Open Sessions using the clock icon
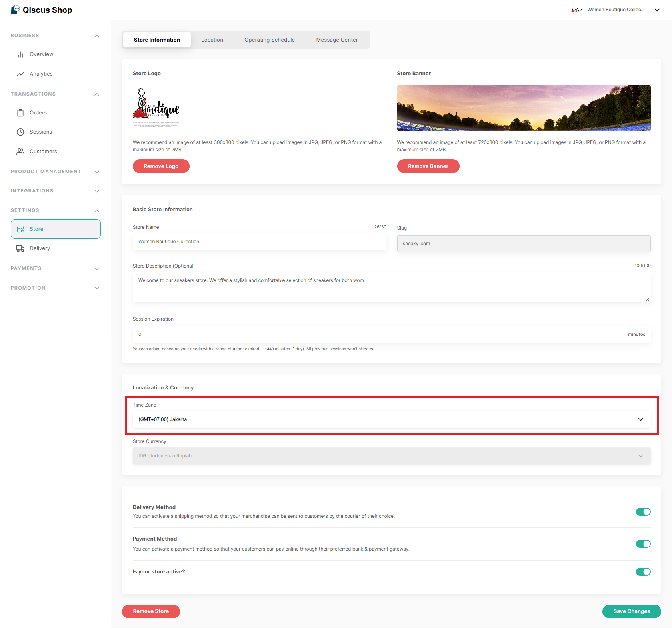The height and width of the screenshot is (629, 672). tap(20, 132)
